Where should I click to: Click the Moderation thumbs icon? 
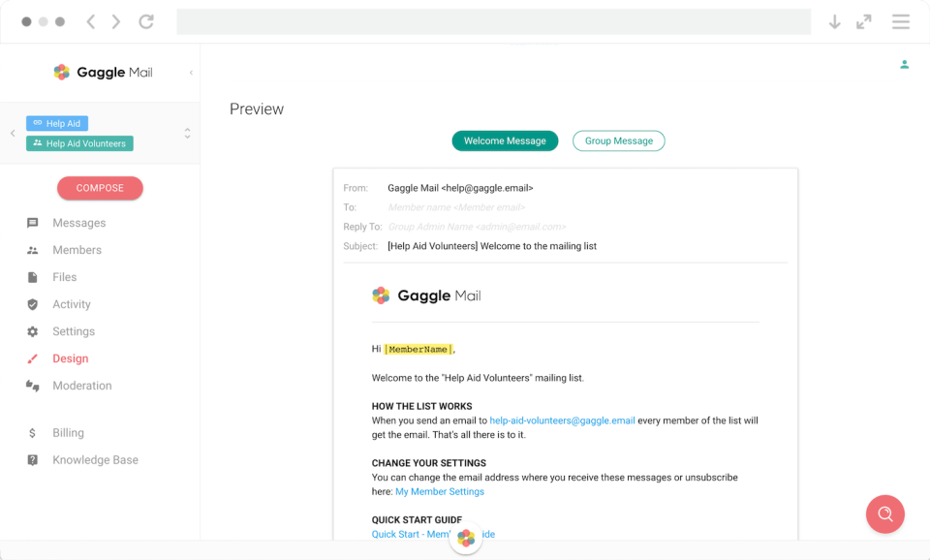pyautogui.click(x=33, y=387)
